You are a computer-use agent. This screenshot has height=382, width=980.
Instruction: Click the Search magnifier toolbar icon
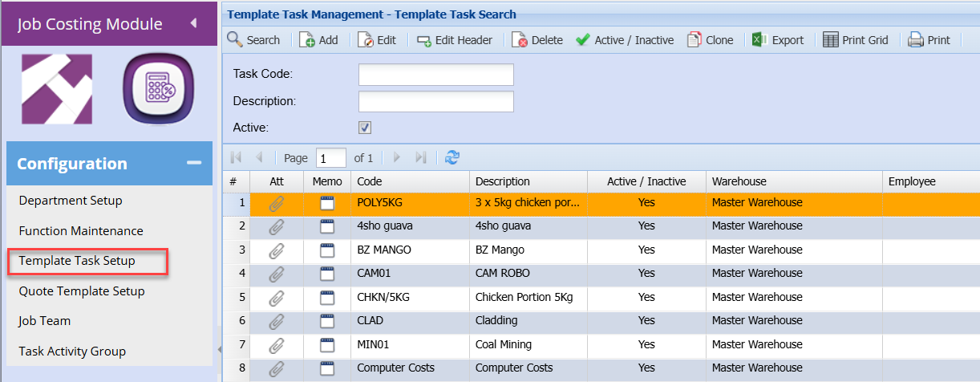(235, 39)
